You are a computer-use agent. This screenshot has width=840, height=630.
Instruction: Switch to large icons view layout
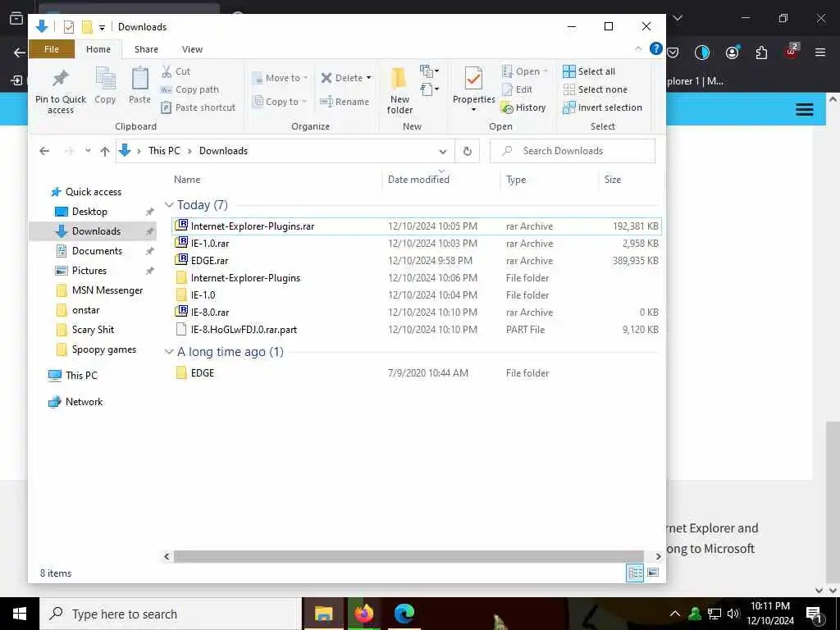(x=653, y=573)
